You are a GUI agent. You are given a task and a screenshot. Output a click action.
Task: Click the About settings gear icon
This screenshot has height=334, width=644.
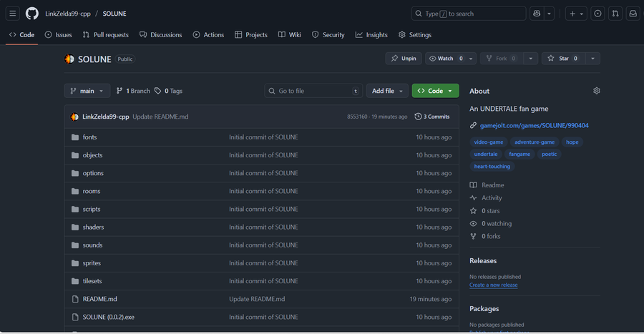pos(597,91)
